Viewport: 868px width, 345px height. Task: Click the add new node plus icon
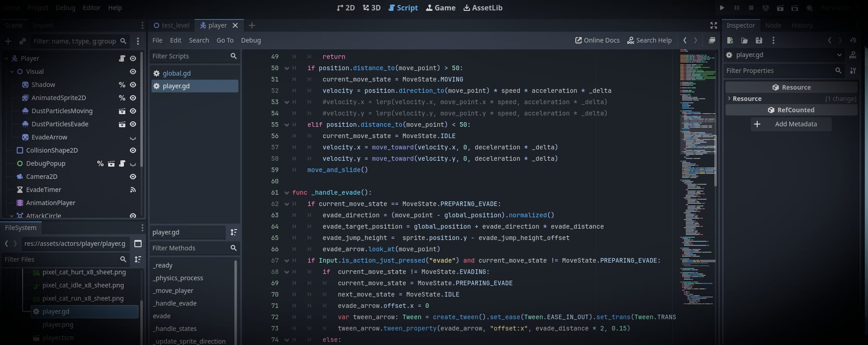(8, 41)
